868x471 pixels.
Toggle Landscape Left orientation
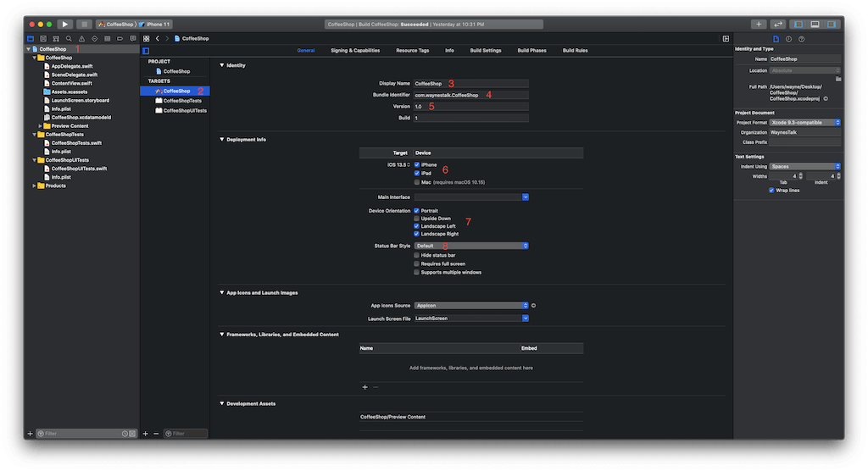[417, 226]
